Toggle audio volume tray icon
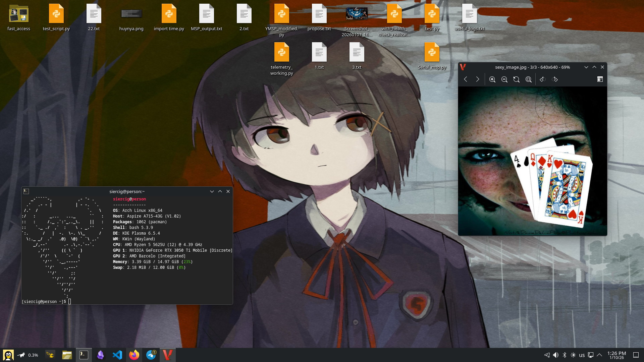Image resolution: width=644 pixels, height=362 pixels. 556,355
